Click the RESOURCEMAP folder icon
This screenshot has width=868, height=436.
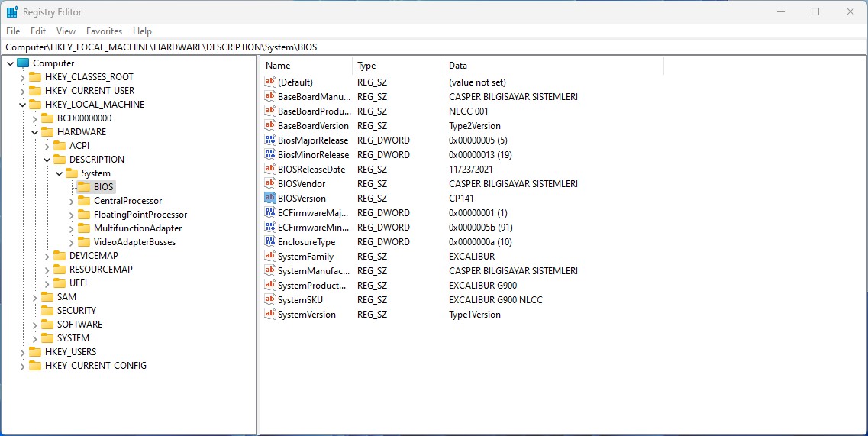[60, 270]
